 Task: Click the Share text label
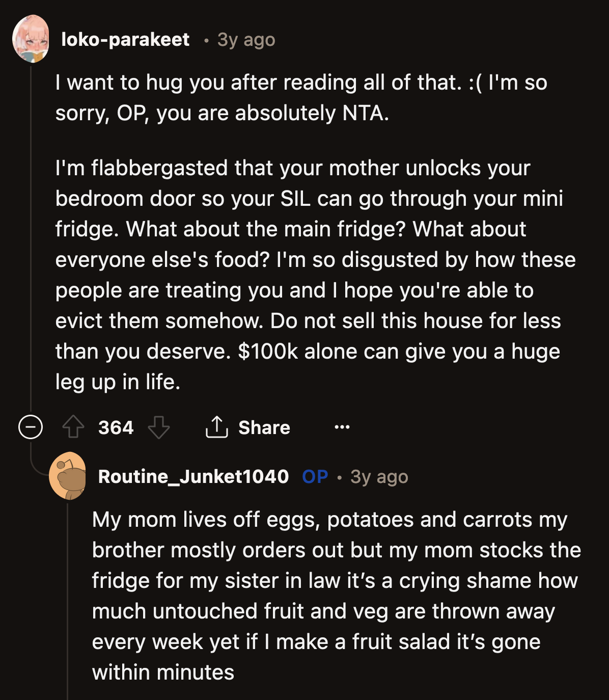(264, 427)
